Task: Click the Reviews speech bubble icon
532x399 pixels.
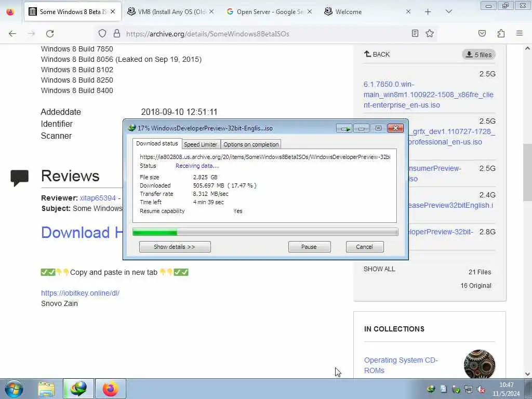Action: point(19,178)
